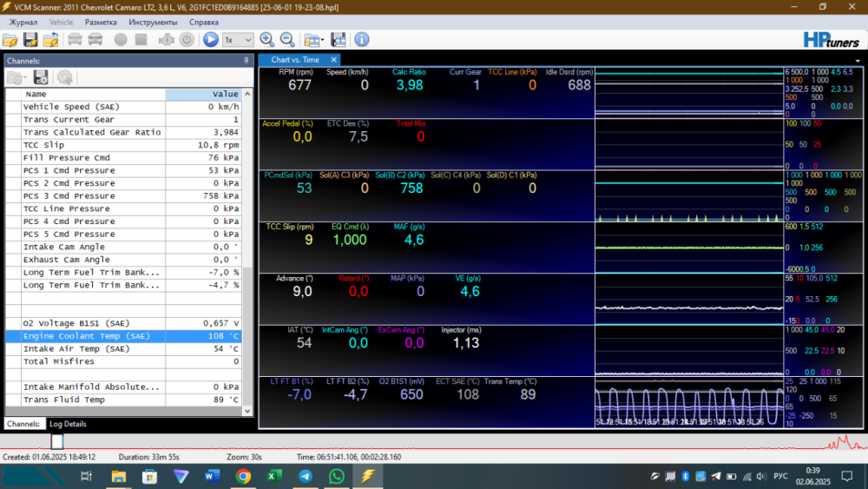868x489 pixels.
Task: Zoom out on the chart timeline
Action: click(x=286, y=40)
